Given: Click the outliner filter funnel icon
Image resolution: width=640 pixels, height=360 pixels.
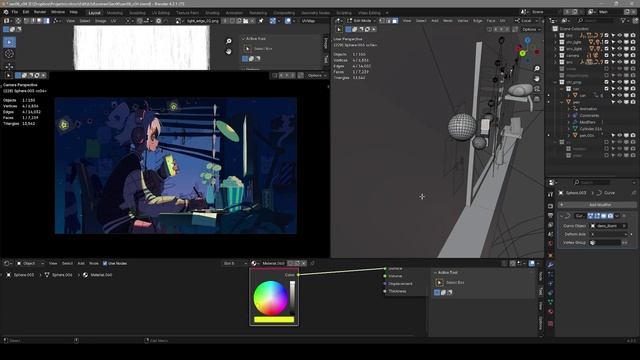Looking at the screenshot, I should [x=623, y=21].
